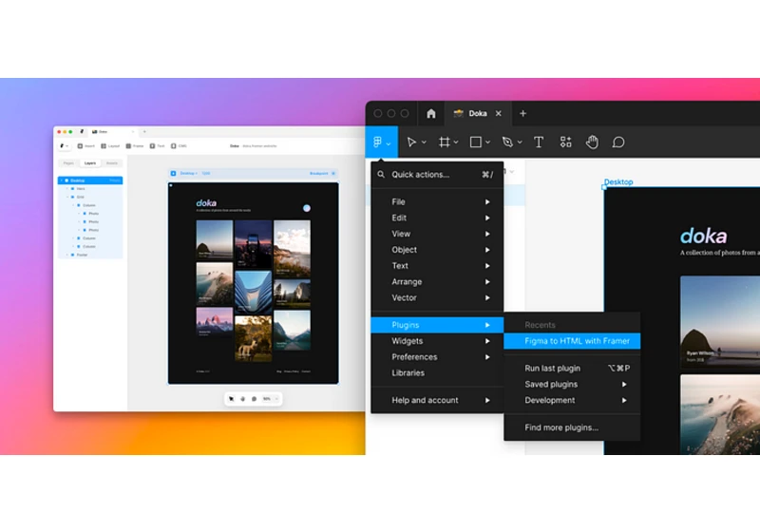
Task: Open the Resources components icon in Figma
Action: click(x=565, y=142)
